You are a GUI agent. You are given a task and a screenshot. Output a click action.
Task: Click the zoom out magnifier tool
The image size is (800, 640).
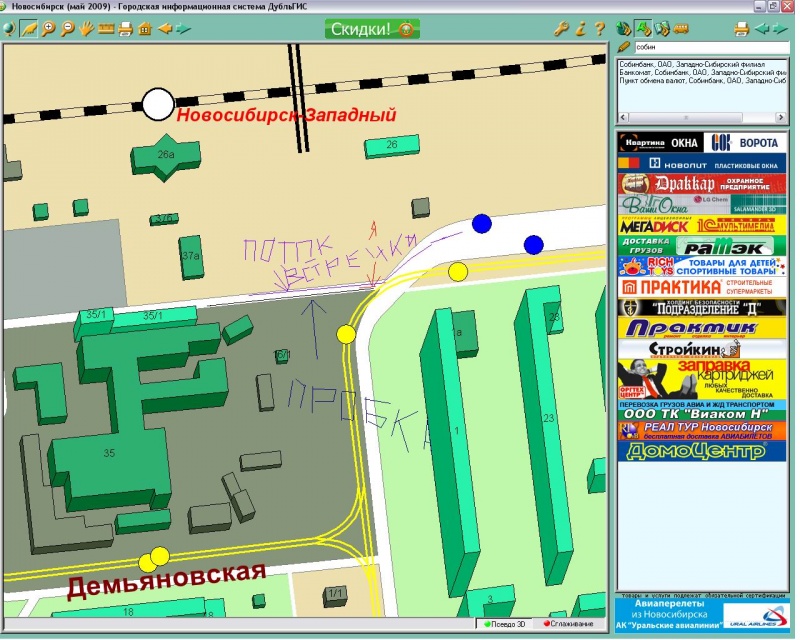click(67, 29)
